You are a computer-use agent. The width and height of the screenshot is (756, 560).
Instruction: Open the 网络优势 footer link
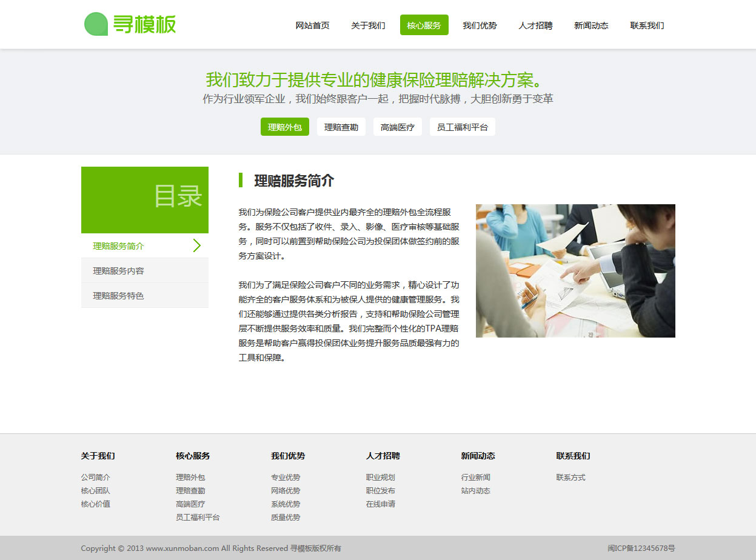[286, 491]
